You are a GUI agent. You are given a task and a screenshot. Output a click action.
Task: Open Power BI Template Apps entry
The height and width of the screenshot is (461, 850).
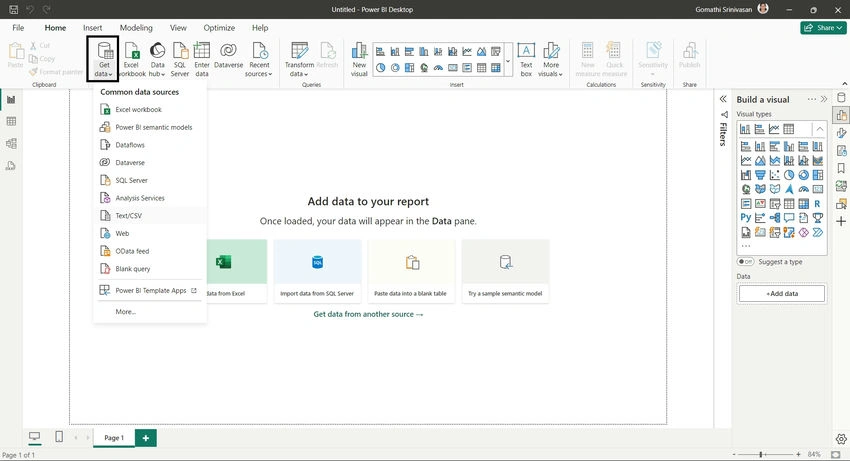(150, 291)
